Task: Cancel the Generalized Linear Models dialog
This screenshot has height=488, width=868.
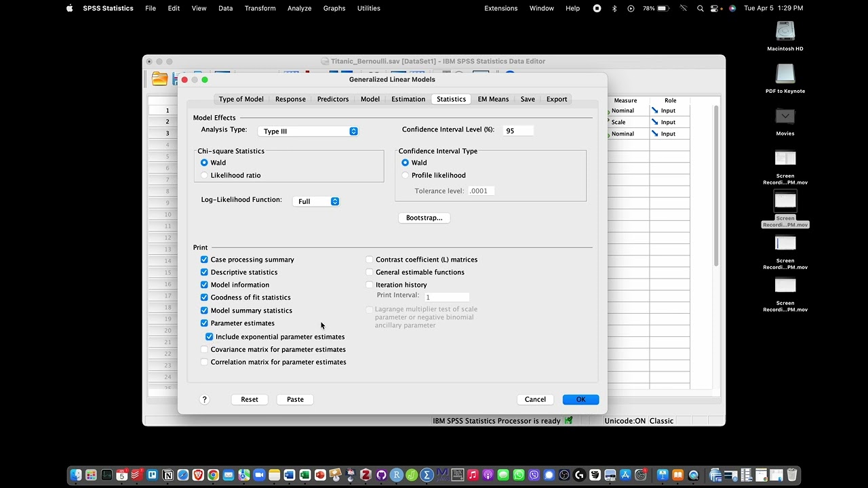Action: coord(535,399)
